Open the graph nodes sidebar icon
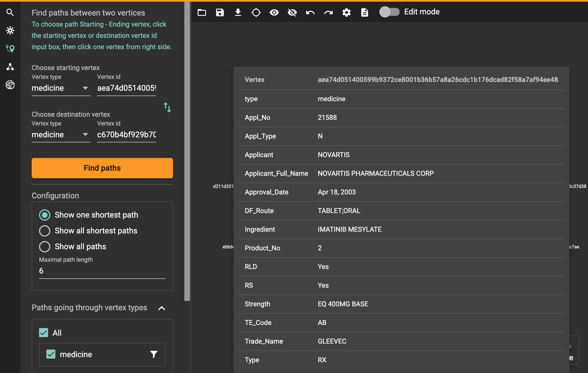This screenshot has height=373, width=588. pyautogui.click(x=10, y=67)
